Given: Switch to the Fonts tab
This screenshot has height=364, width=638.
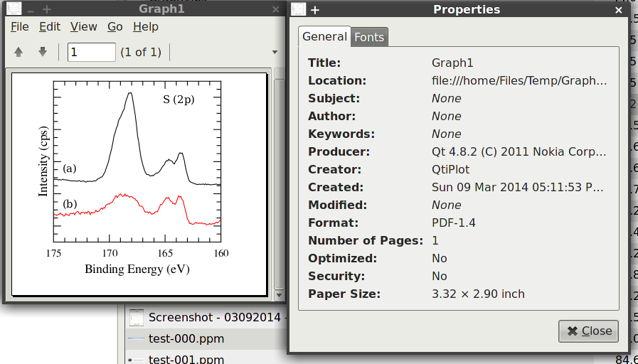Looking at the screenshot, I should (369, 38).
